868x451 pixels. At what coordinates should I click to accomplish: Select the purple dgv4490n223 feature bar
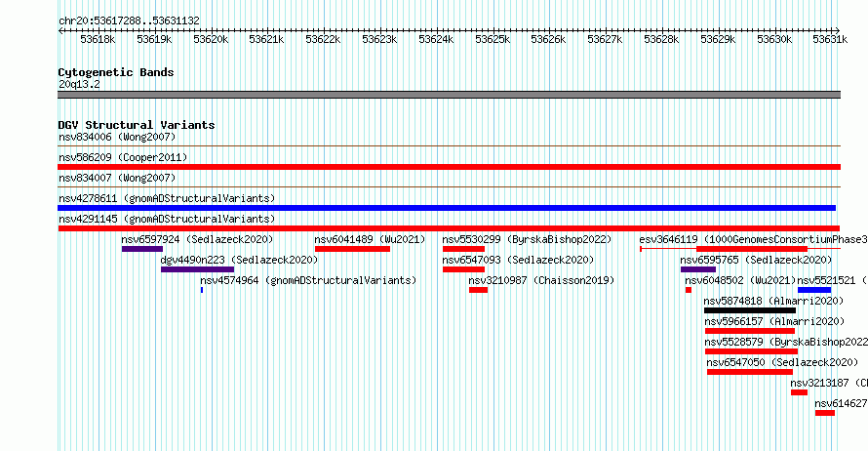(198, 269)
